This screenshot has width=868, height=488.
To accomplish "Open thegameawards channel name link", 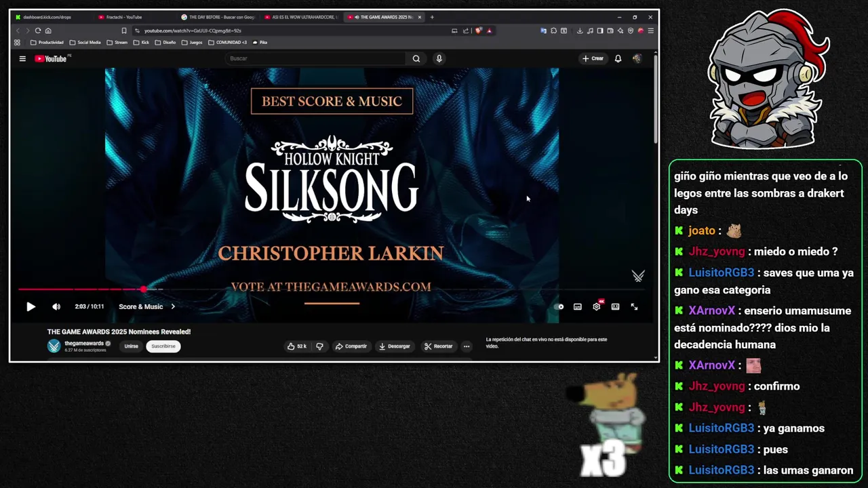I will pyautogui.click(x=84, y=344).
